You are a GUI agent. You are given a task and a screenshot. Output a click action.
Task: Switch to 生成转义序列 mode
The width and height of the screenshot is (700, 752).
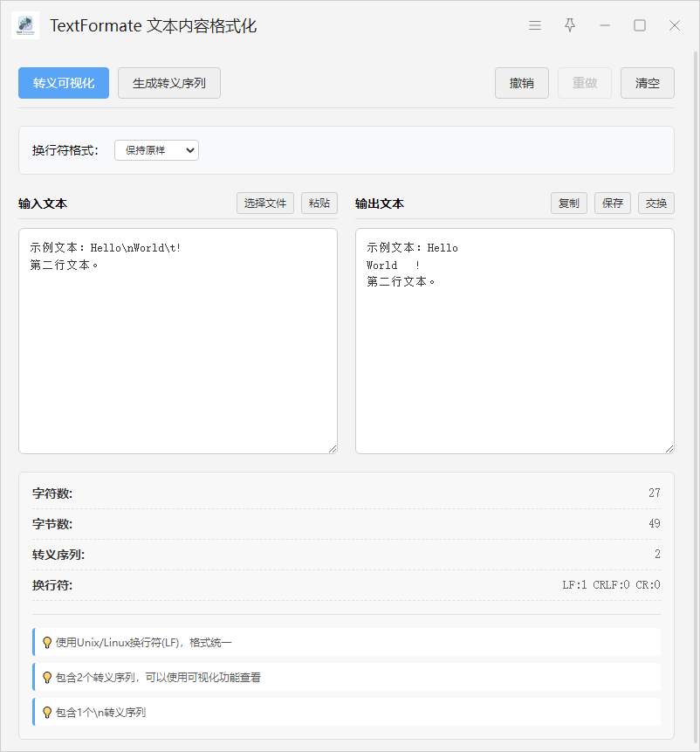click(169, 83)
